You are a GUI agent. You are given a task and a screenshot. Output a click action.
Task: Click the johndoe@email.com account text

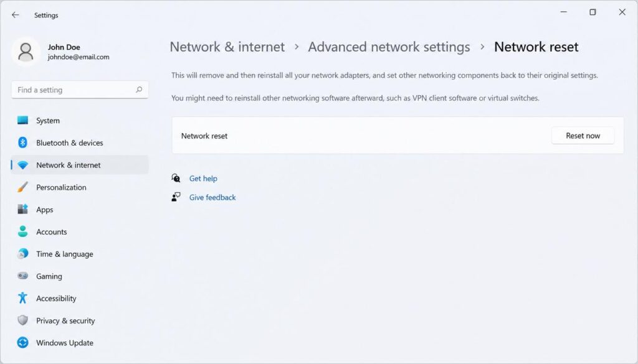pyautogui.click(x=79, y=57)
